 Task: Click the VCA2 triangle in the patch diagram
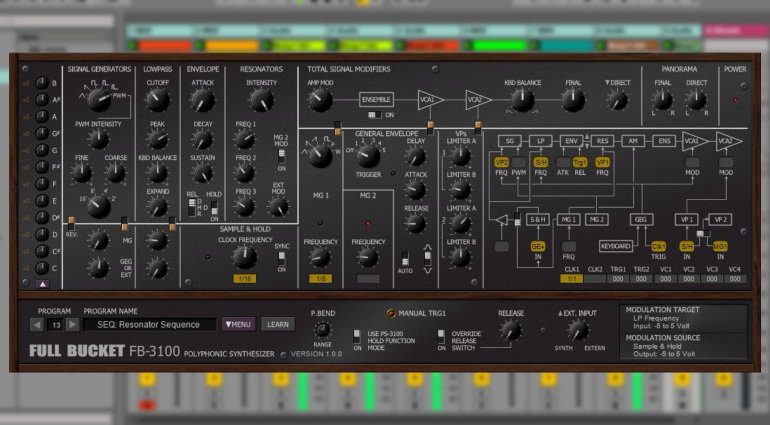[729, 141]
